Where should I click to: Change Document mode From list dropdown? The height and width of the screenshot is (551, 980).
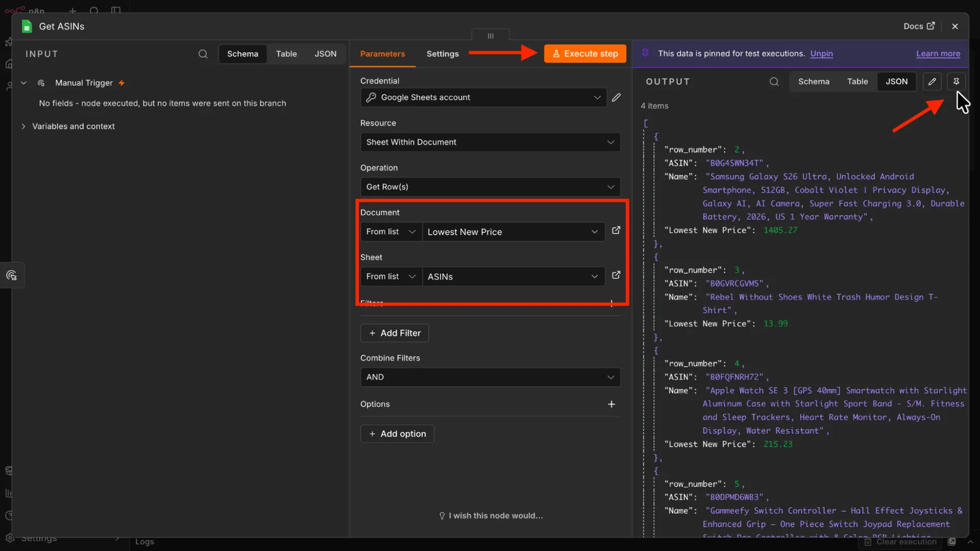391,232
